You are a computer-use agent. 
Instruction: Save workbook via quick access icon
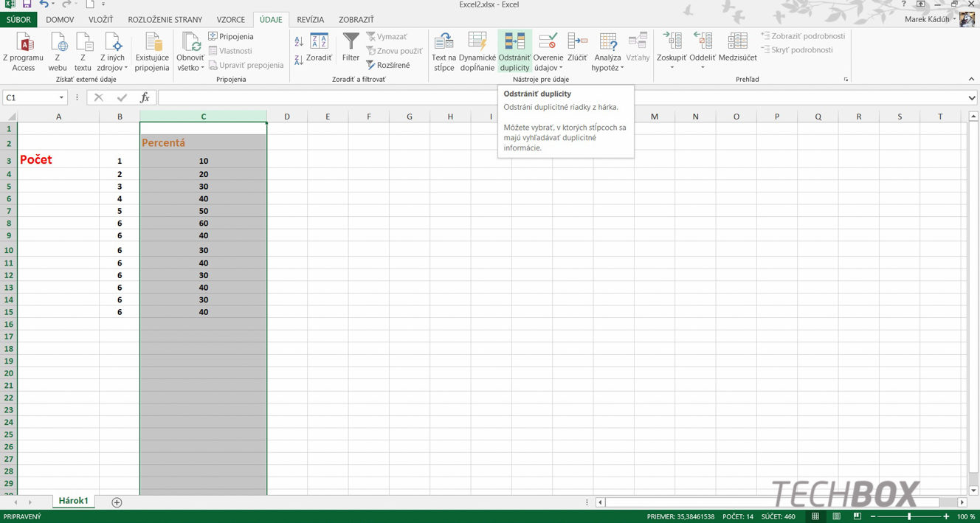[x=27, y=4]
